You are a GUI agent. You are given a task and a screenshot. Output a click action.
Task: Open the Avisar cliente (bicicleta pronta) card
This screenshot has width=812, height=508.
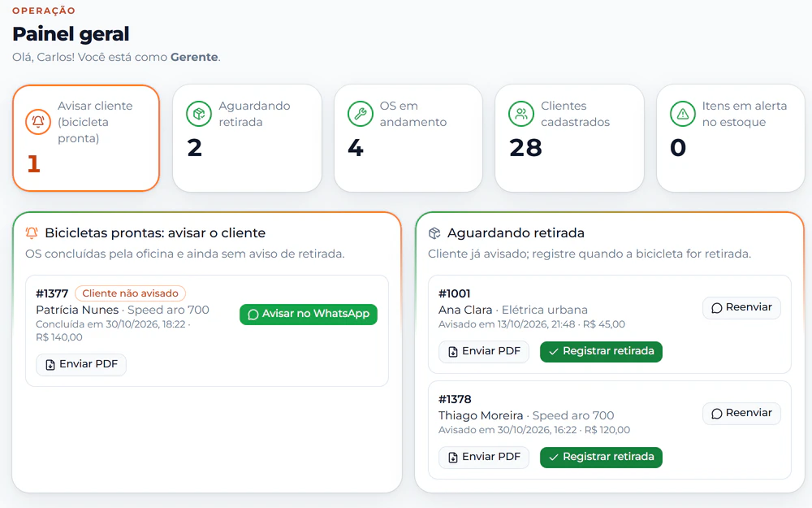[x=86, y=138]
